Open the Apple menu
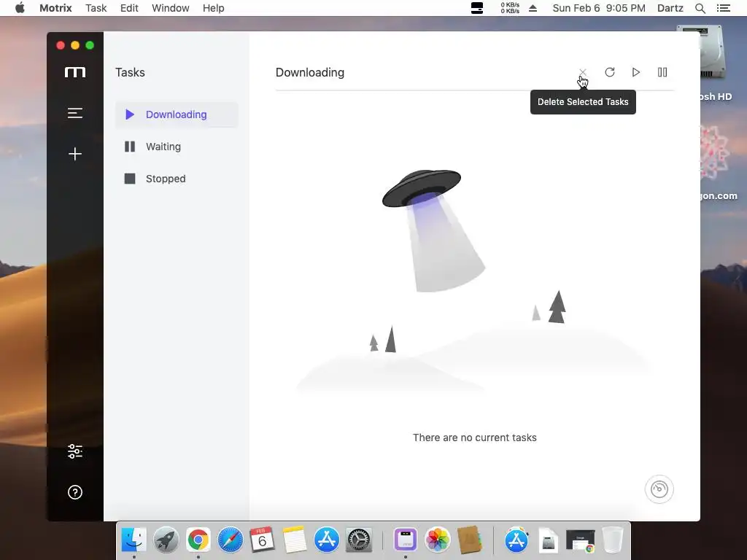This screenshot has width=747, height=560. [20, 8]
